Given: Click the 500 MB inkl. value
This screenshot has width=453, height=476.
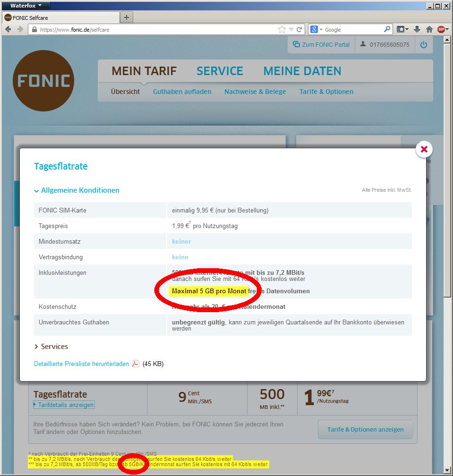Looking at the screenshot, I should (x=272, y=399).
